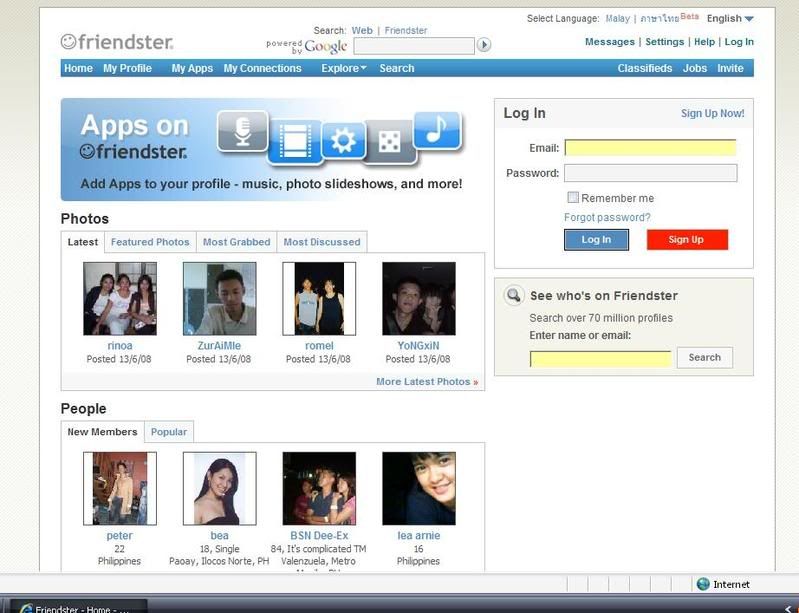Screen dimensions: 799x613
Task: Open the Help link
Action: [x=704, y=42]
